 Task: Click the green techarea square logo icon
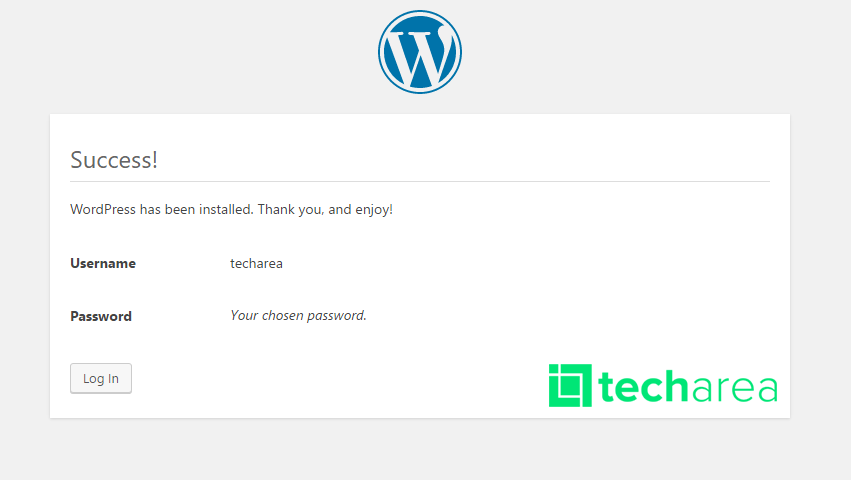(570, 386)
